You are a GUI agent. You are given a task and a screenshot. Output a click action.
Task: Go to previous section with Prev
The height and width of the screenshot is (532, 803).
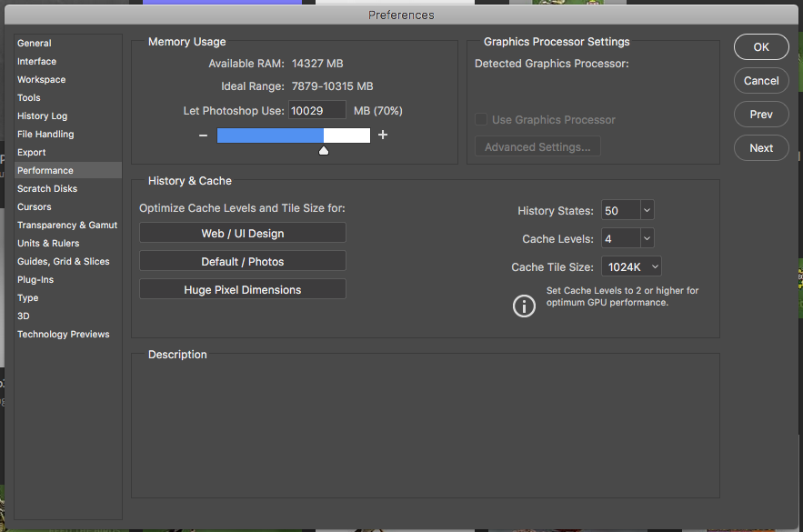click(761, 115)
